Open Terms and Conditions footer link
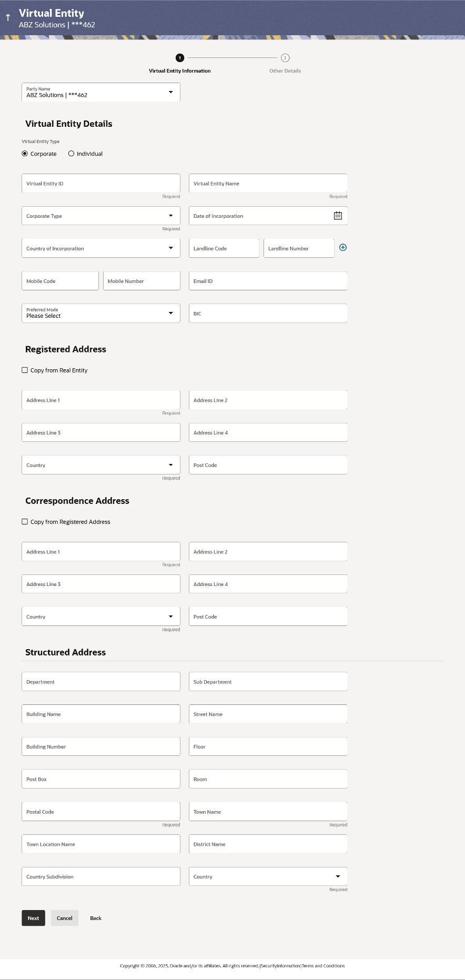Viewport: 465px width, 980px height. (323, 966)
